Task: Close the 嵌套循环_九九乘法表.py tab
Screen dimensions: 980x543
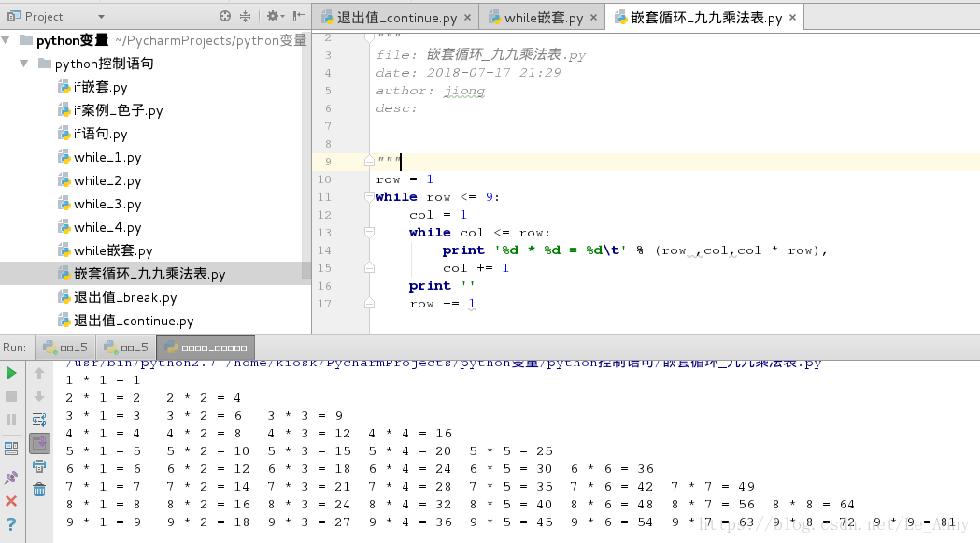Action: coord(792,18)
